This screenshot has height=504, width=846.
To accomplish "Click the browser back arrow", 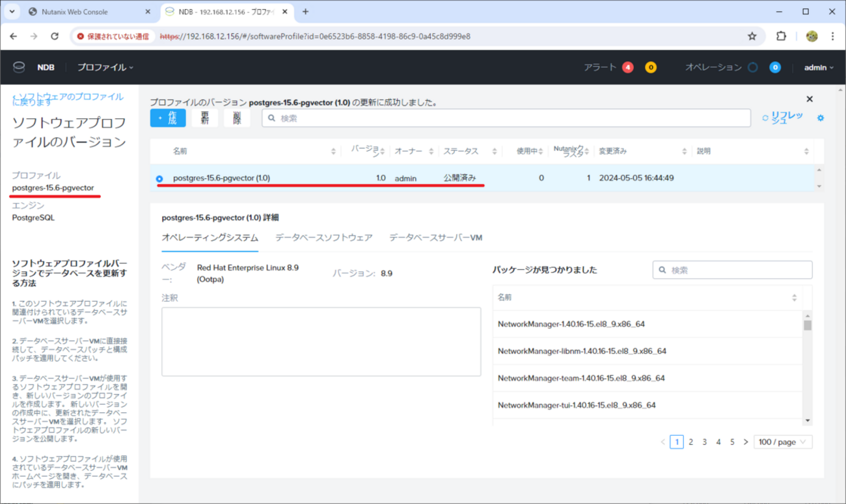I will click(15, 36).
